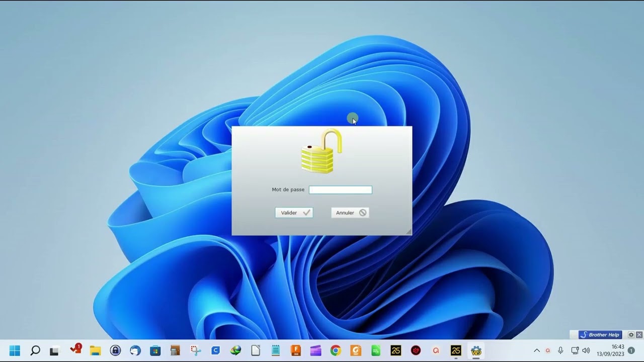Launch Fusion 360 orange F icon
This screenshot has width=644, height=362.
pos(296,350)
